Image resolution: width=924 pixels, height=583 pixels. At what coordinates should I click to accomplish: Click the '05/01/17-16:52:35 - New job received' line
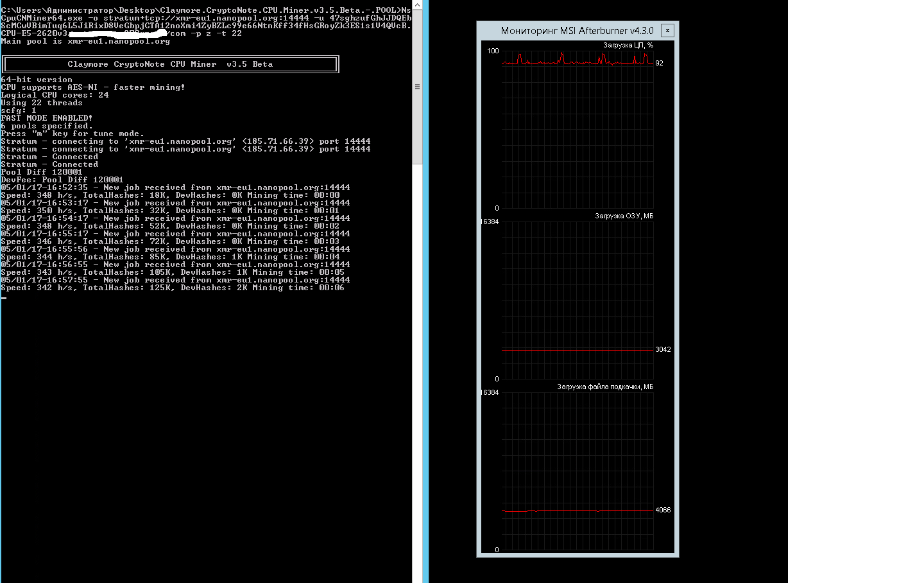click(x=176, y=187)
